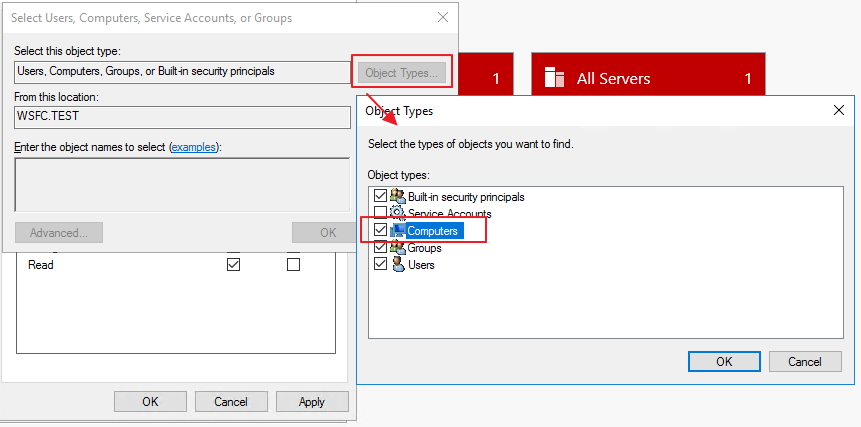This screenshot has width=861, height=427.
Task: Toggle the Computers object type checkbox
Action: [x=378, y=231]
